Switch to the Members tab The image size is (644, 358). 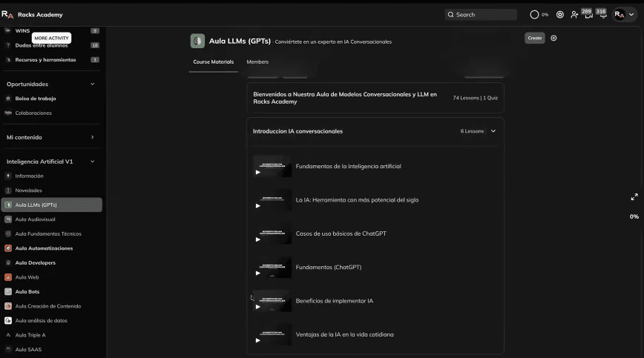point(257,62)
